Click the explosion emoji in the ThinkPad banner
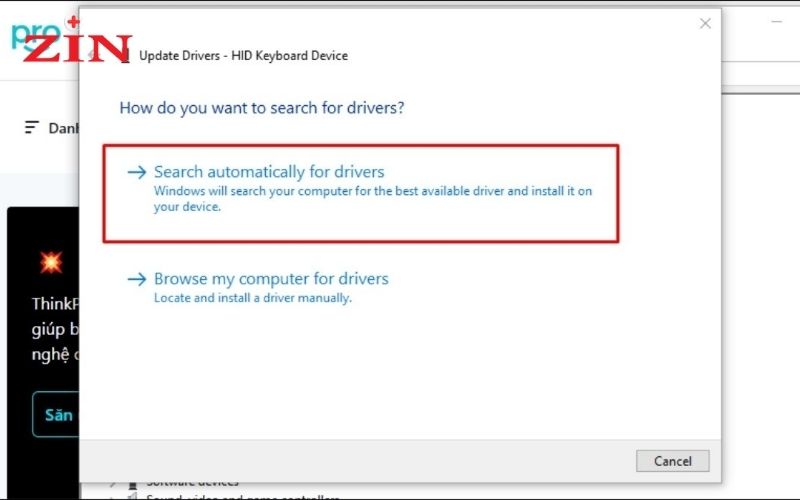This screenshot has height=500, width=800. tap(51, 263)
